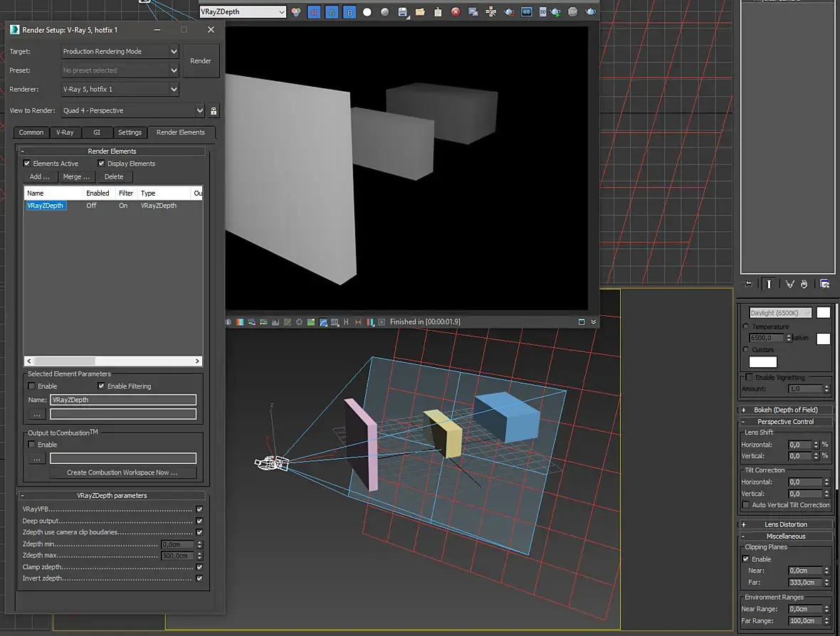Toggle the red channel button
Screen dimensions: 840x636
point(314,12)
